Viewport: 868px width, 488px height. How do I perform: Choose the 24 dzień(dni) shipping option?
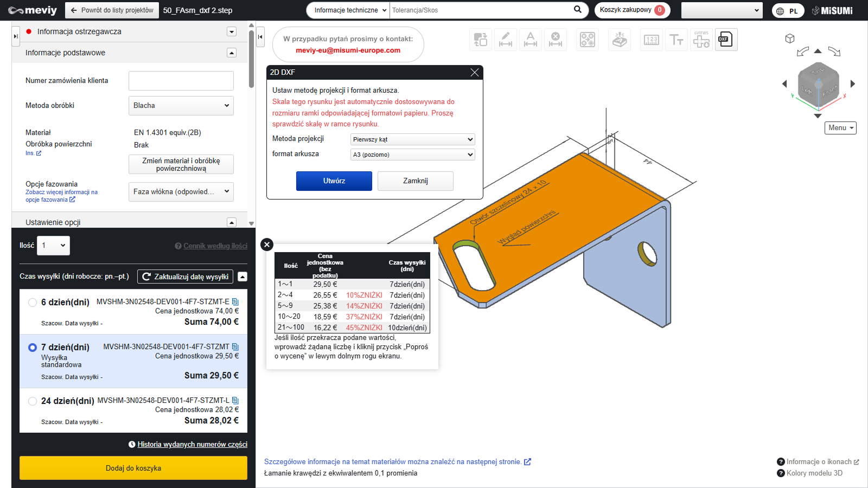pyautogui.click(x=33, y=401)
